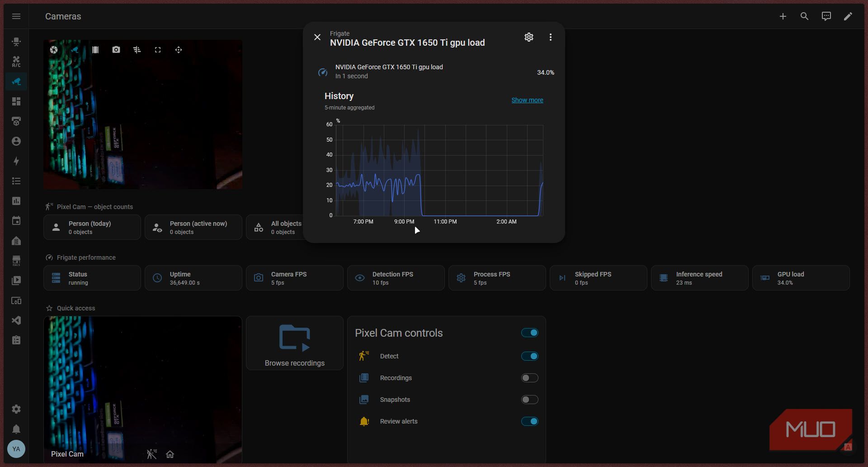The width and height of the screenshot is (868, 467).
Task: Open the YA user profile avatar
Action: [x=16, y=449]
